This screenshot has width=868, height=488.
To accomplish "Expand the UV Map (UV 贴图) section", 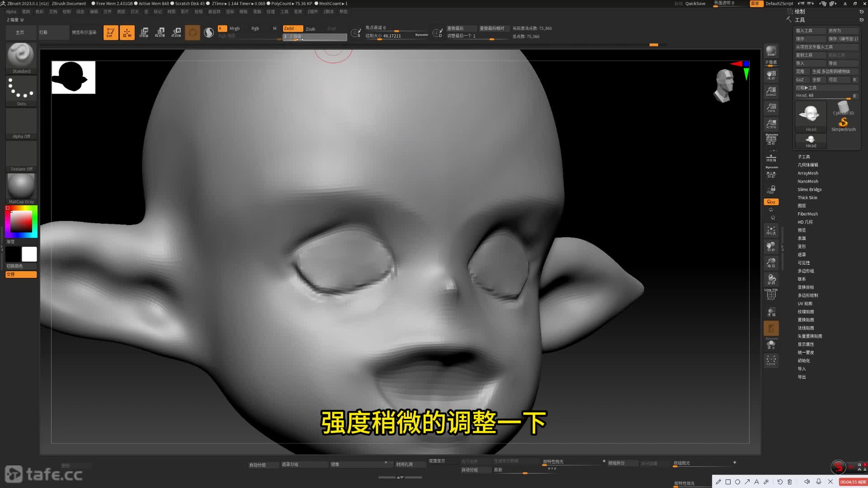I will [805, 304].
